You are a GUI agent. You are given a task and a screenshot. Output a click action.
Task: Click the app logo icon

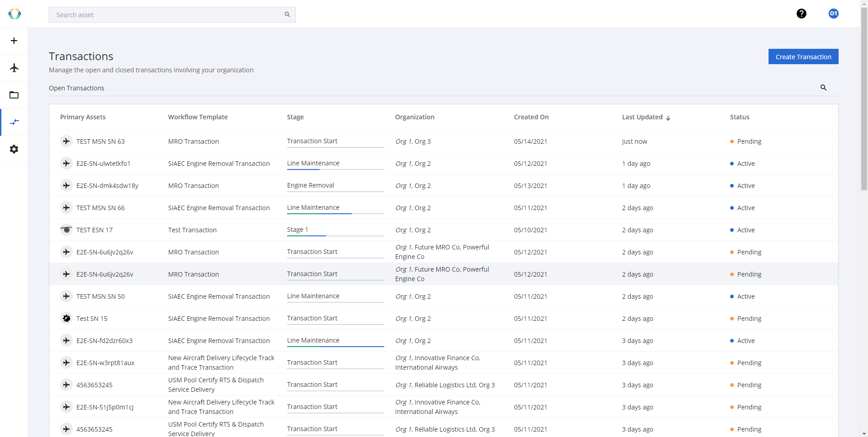[x=14, y=14]
